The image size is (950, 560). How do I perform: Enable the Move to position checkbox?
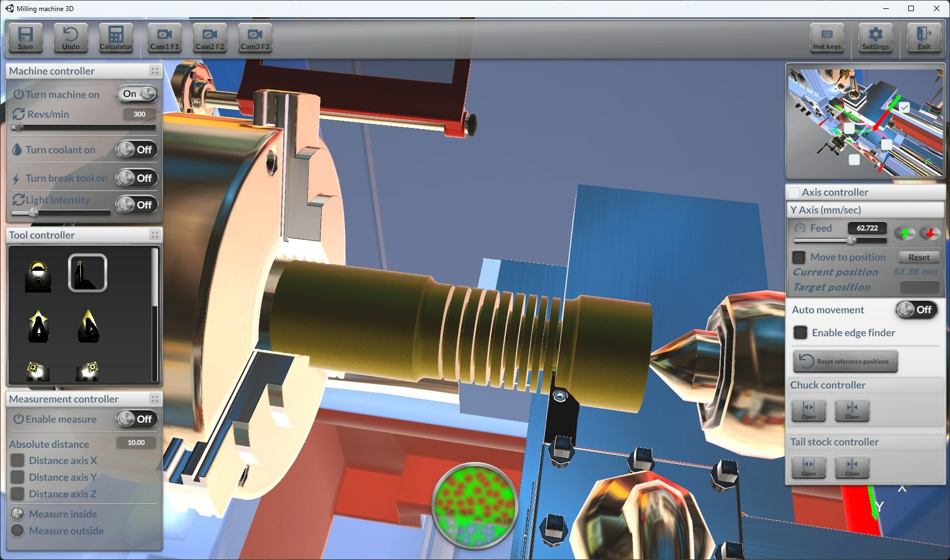click(800, 257)
